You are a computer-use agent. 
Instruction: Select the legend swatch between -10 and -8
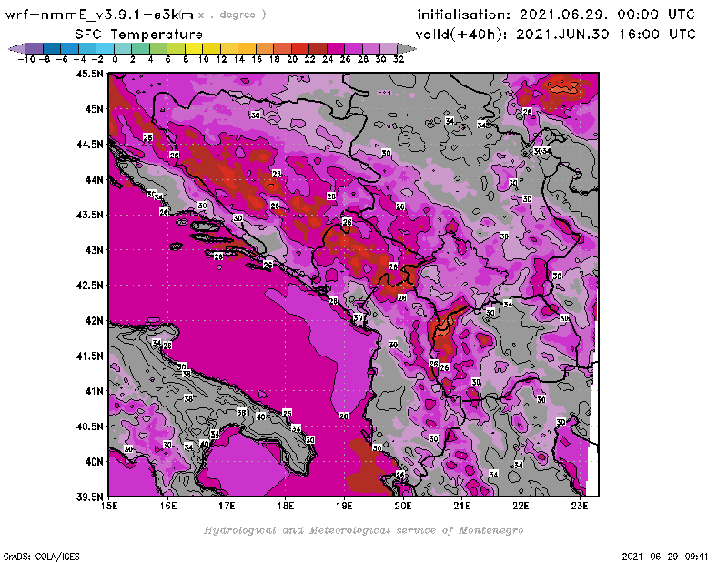click(35, 48)
